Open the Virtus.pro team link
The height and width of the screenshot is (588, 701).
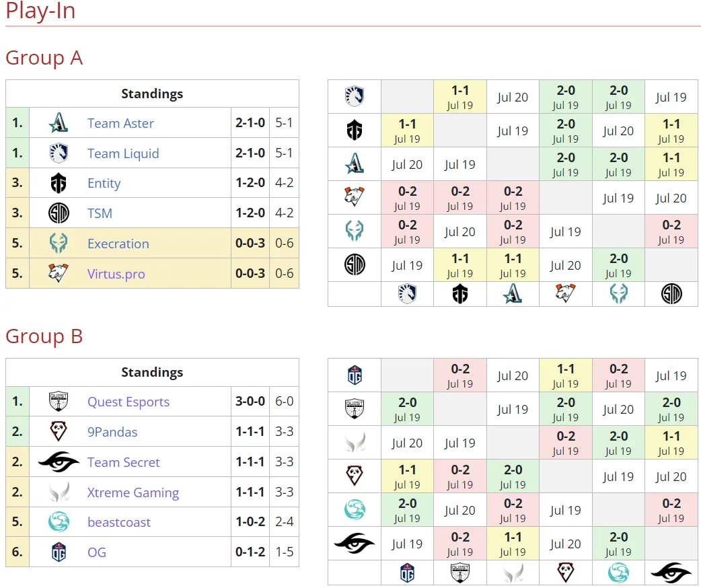click(116, 274)
